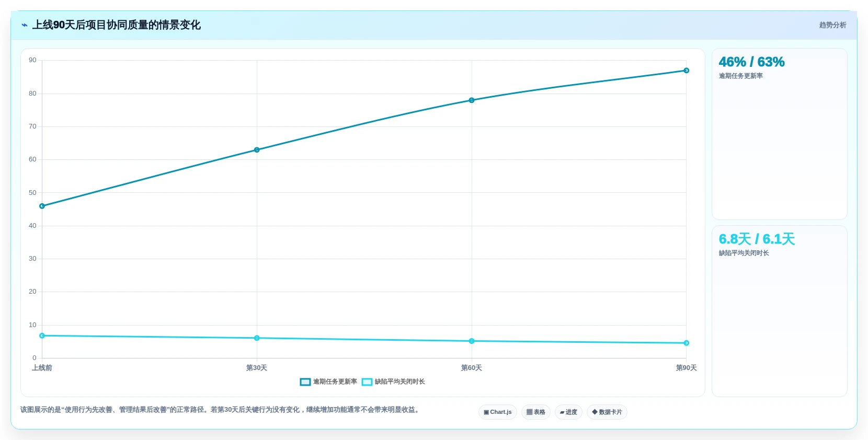
Task: Toggle the 逾期任务更新率 legend swatch
Action: (305, 382)
